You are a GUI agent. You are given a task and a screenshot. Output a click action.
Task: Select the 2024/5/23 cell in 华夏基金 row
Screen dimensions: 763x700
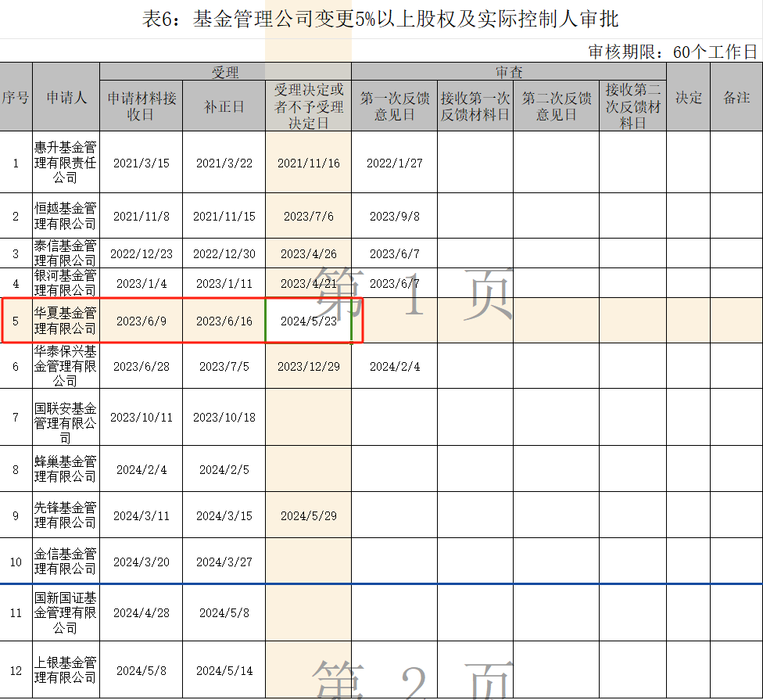pos(308,321)
